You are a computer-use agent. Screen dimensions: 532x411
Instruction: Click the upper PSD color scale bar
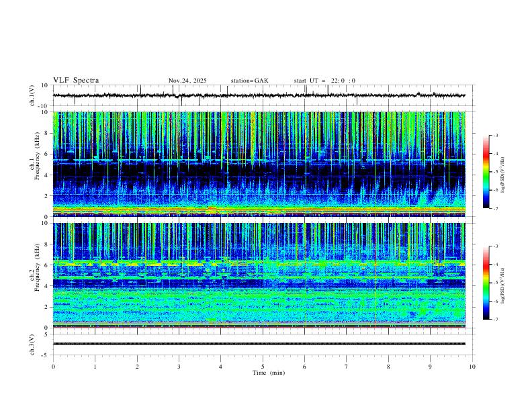[x=486, y=172]
